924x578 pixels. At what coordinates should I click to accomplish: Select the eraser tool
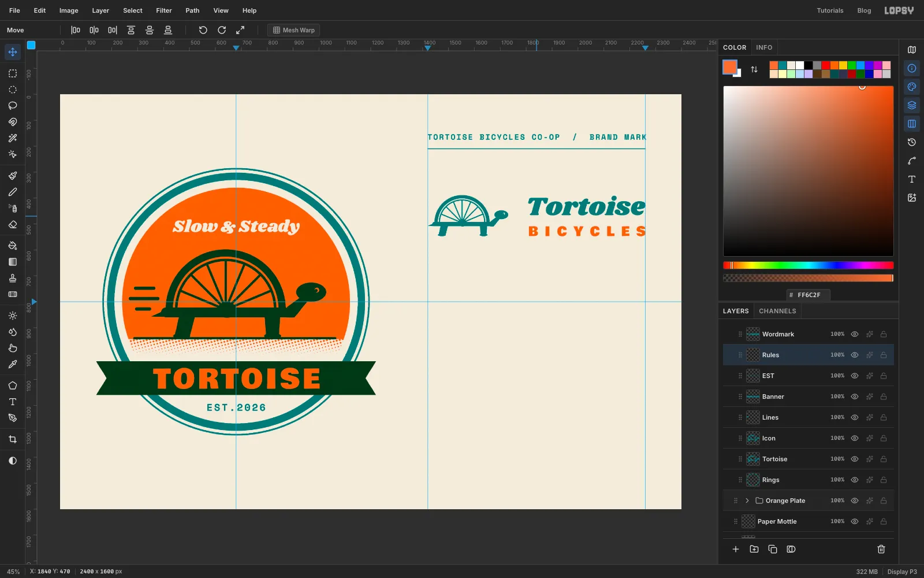click(13, 224)
